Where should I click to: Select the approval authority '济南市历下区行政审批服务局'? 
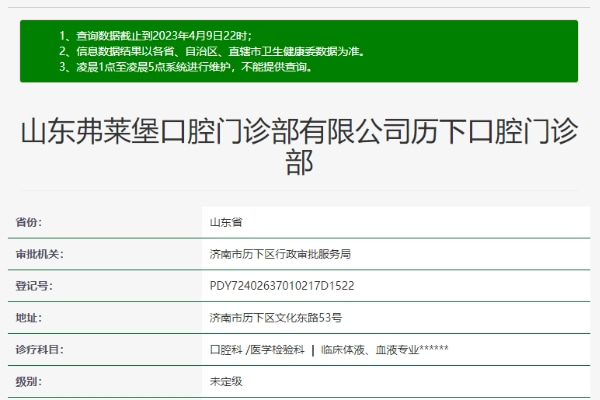280,254
